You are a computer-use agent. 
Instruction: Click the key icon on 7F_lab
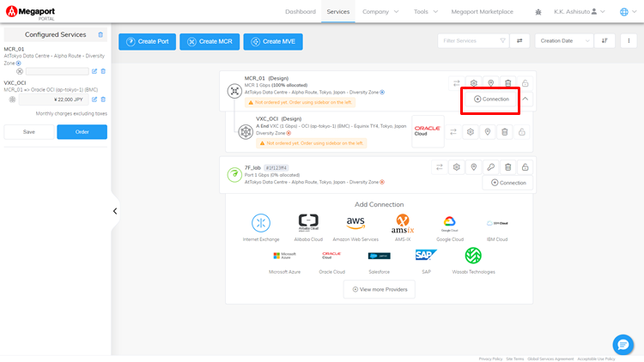click(490, 167)
